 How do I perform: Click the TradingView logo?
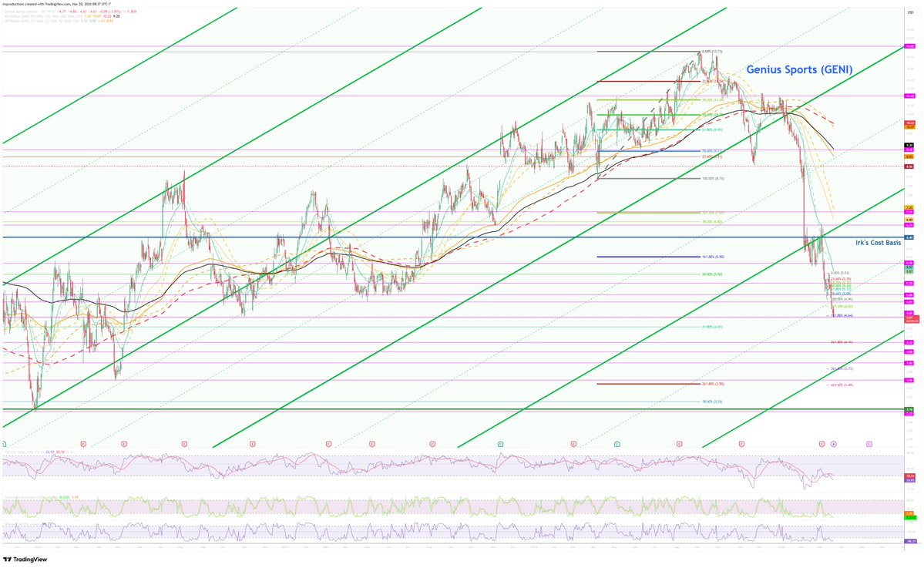click(x=25, y=560)
